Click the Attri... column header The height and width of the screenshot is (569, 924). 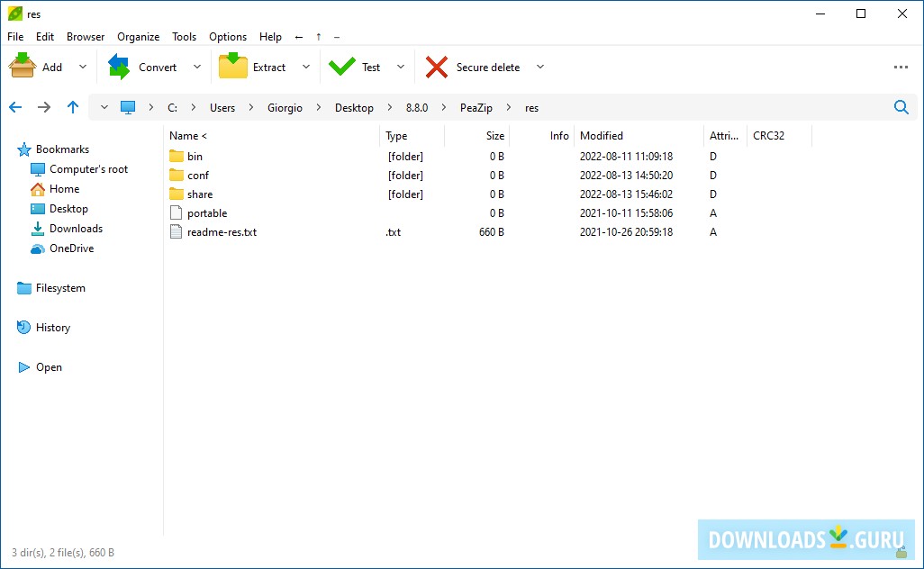click(724, 135)
